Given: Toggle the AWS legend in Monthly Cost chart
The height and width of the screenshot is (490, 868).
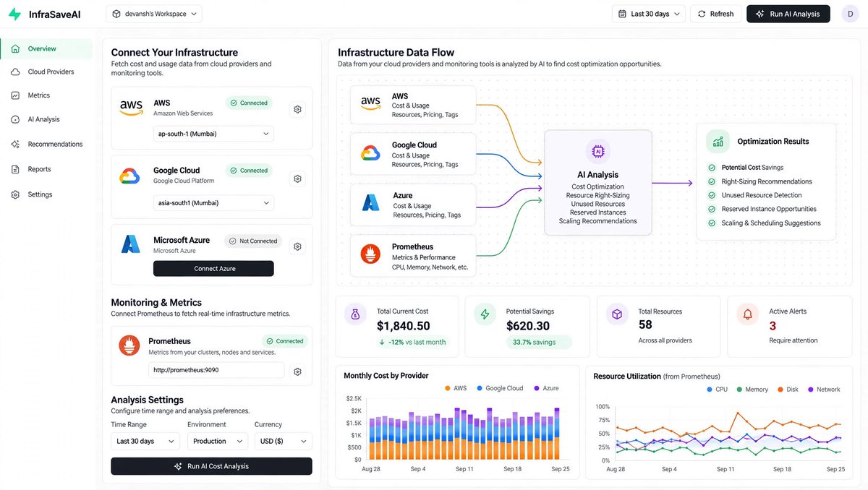Looking at the screenshot, I should coord(456,388).
